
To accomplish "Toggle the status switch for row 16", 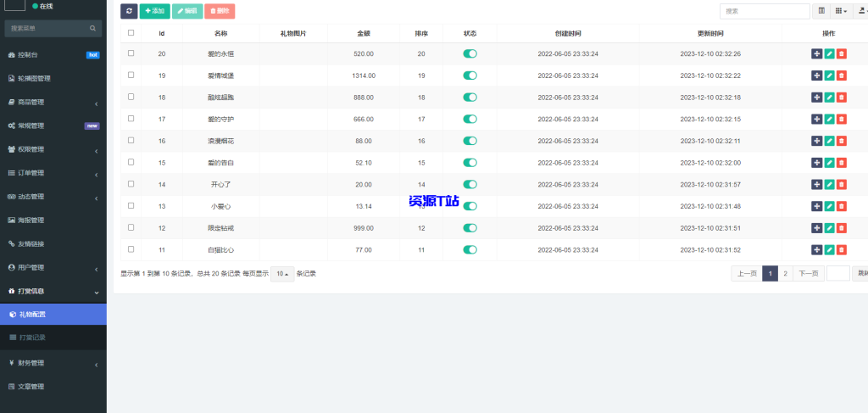I will tap(470, 141).
